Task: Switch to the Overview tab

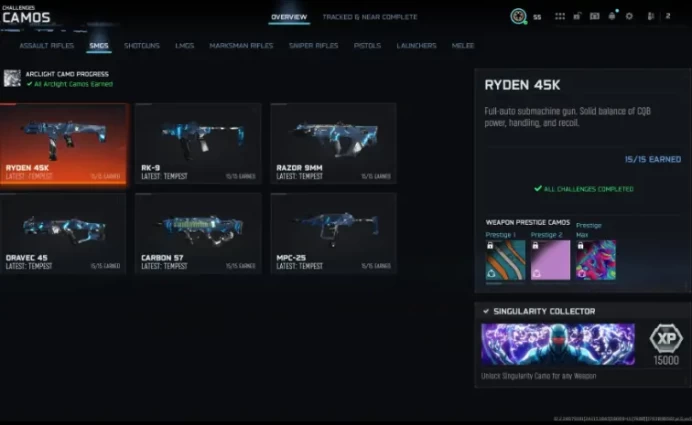Action: 289,17
